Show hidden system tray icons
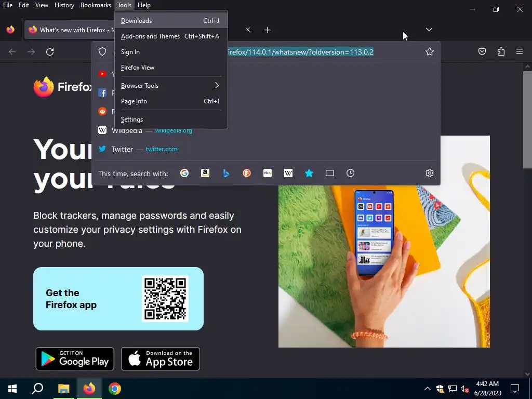 pyautogui.click(x=428, y=389)
